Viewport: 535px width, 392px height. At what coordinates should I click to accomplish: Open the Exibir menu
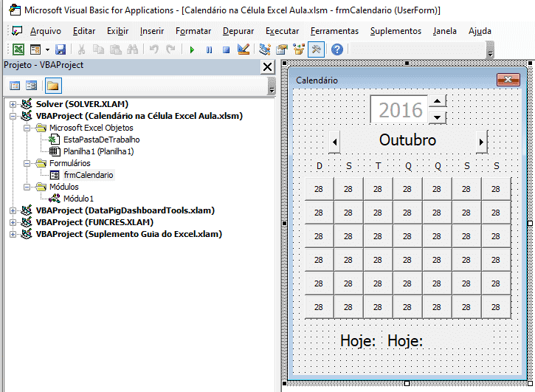click(118, 31)
